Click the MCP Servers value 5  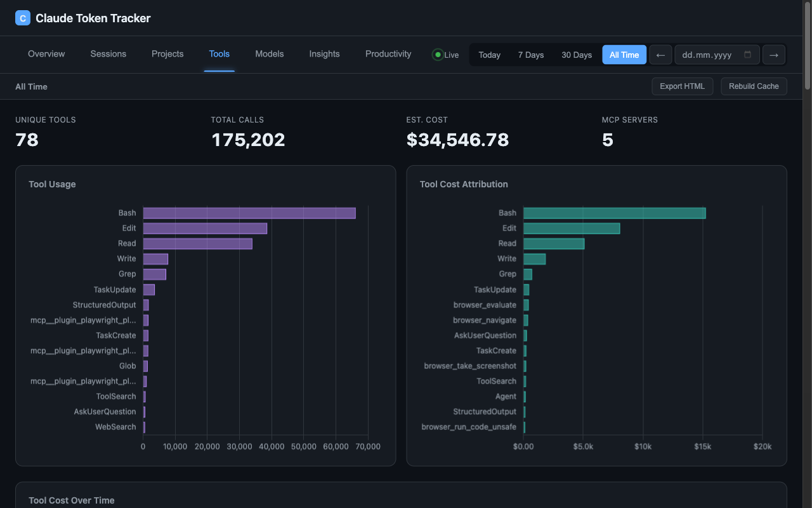[607, 140]
